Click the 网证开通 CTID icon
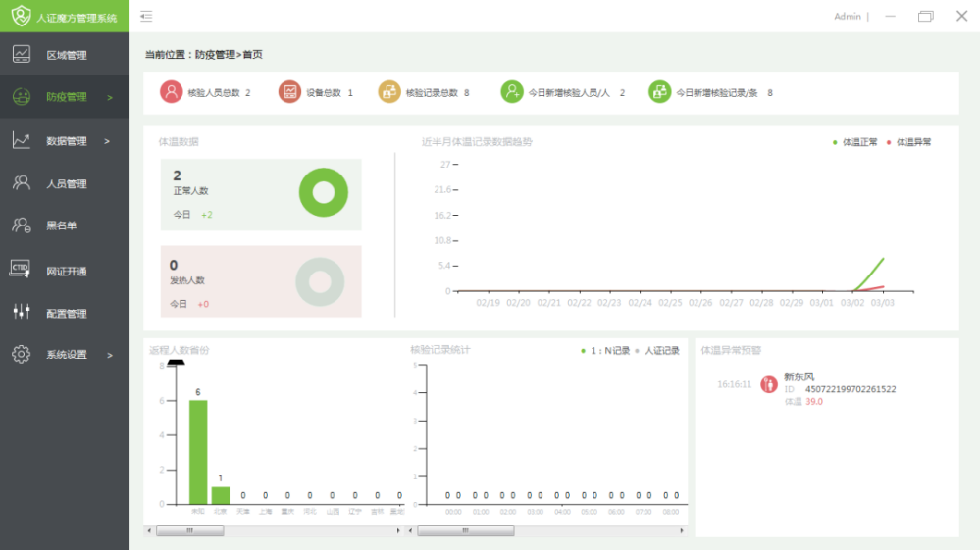980x550 pixels. (x=21, y=270)
